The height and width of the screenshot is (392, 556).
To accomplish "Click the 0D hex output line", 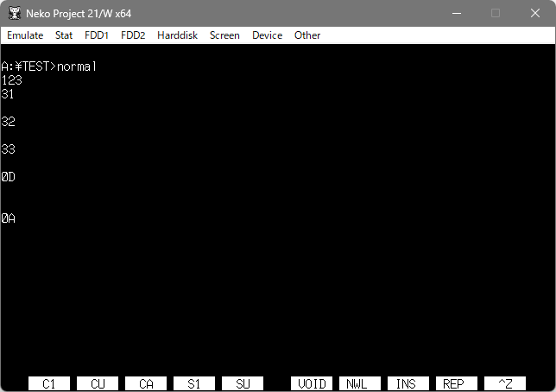I will [8, 177].
